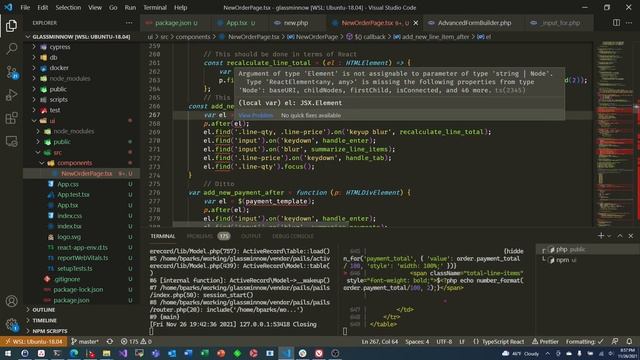Open reportWebVitals.ts in explorer
Viewport: 640px width, 360px height.
(82, 258)
